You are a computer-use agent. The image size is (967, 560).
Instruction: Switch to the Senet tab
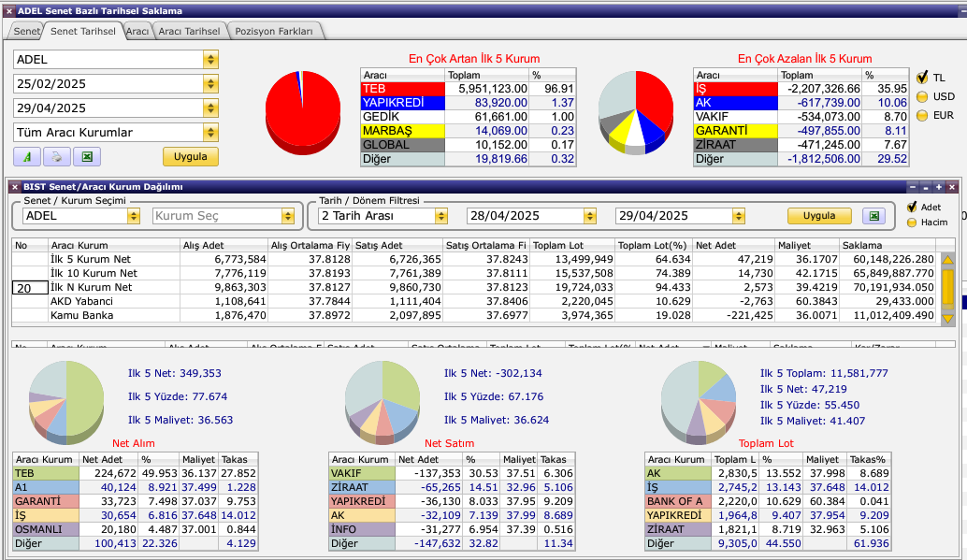click(x=26, y=31)
